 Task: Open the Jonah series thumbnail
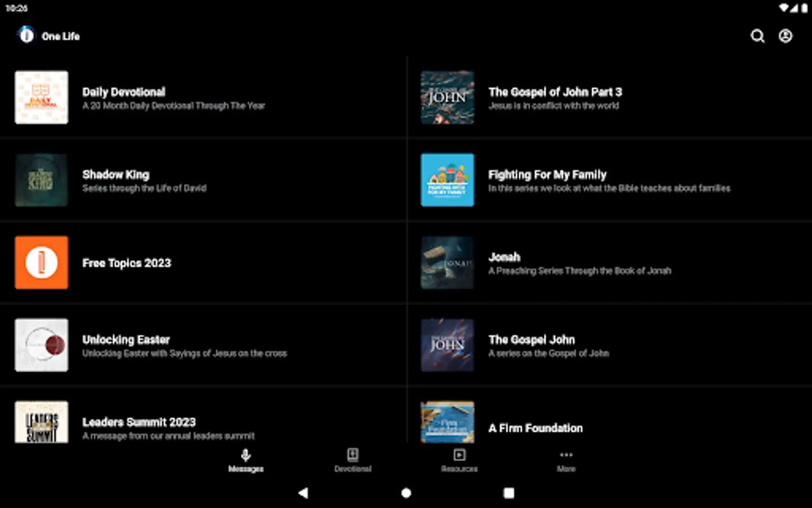[448, 262]
